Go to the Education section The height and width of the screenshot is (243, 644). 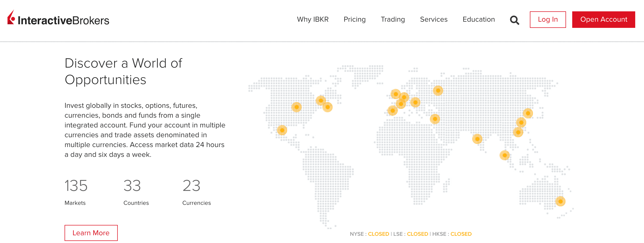pos(479,19)
